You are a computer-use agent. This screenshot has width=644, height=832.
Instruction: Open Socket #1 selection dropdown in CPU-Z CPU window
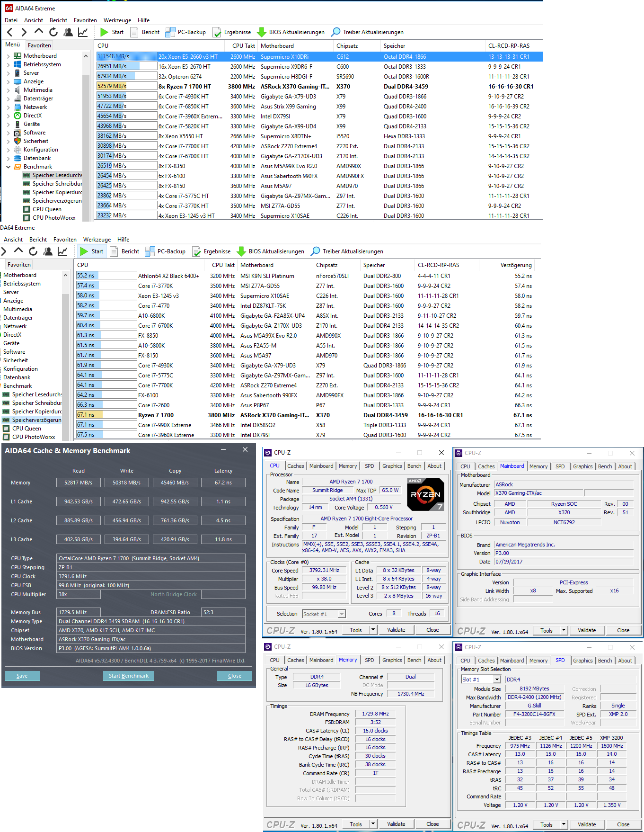(342, 614)
